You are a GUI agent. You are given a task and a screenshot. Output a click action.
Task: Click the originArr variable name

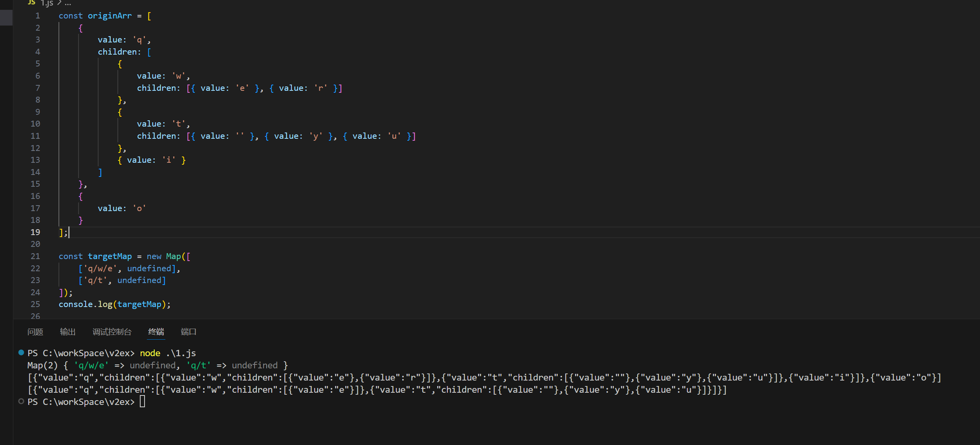pos(110,16)
